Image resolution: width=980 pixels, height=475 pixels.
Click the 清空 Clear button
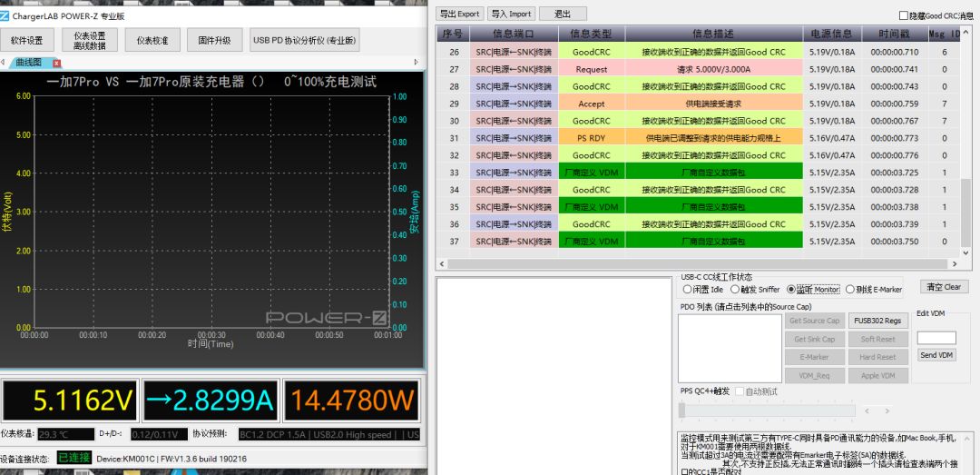pyautogui.click(x=944, y=287)
